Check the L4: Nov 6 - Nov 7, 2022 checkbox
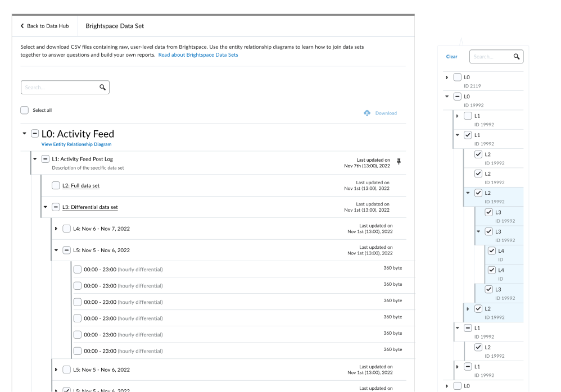 (x=66, y=229)
